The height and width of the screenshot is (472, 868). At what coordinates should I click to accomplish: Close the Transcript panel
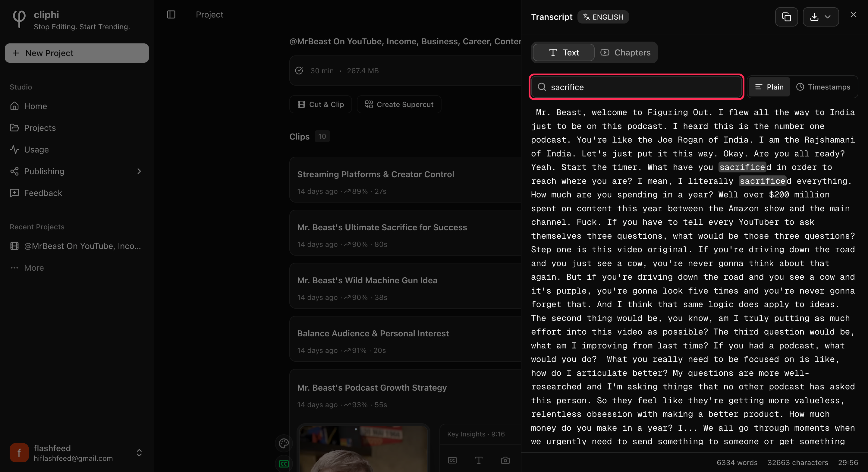[854, 14]
